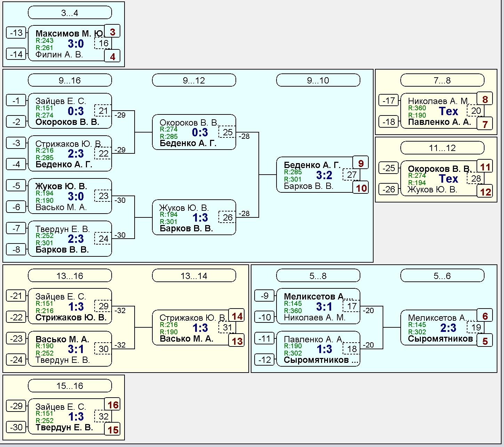Viewport: 504px width, 447px height.
Task: Click the -12 source link box
Action: (x=264, y=360)
